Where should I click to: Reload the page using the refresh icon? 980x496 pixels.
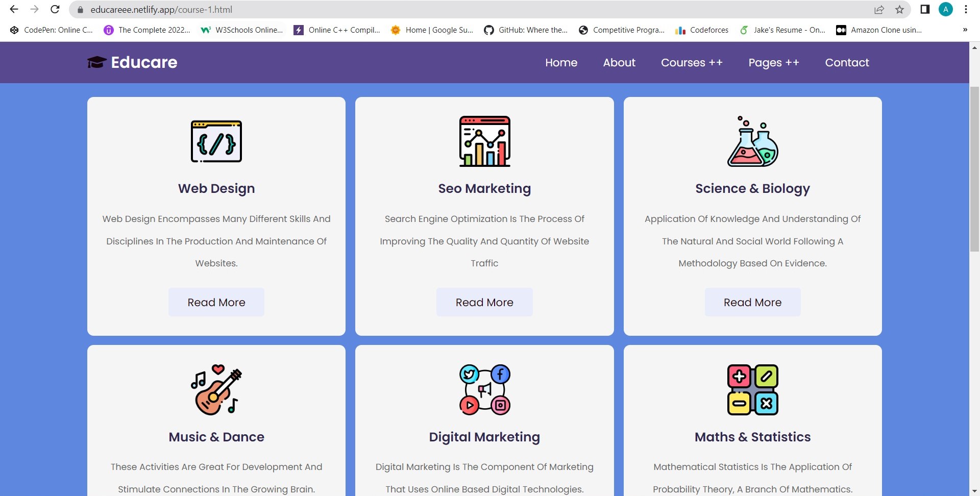tap(55, 9)
